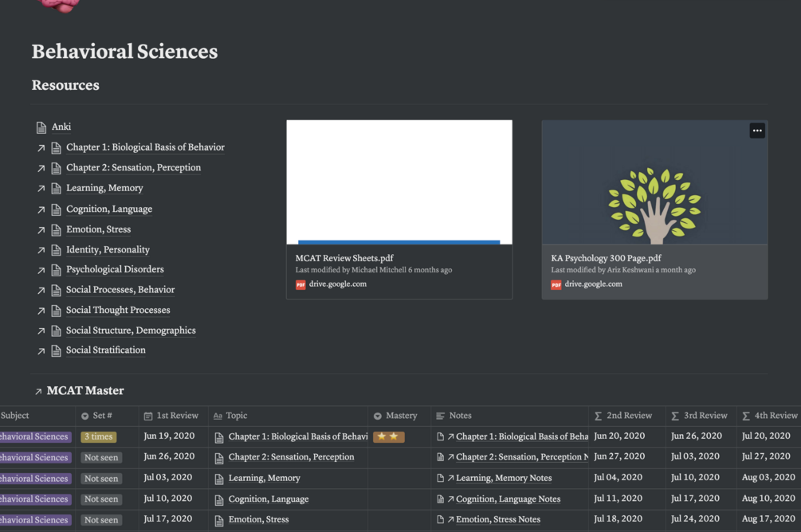Click the 1st Review column header
The image size is (801, 532).
[x=174, y=416]
